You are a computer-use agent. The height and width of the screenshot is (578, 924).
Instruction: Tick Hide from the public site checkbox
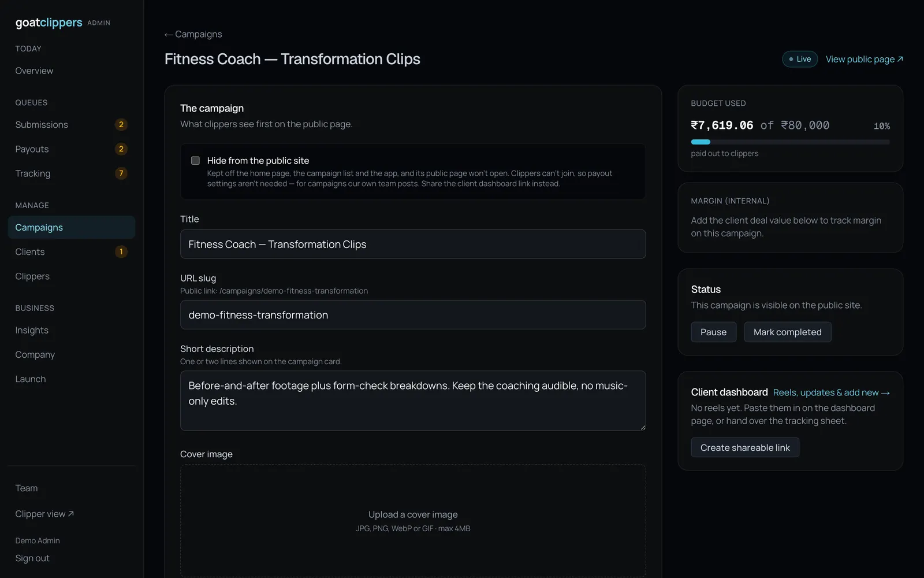click(195, 161)
